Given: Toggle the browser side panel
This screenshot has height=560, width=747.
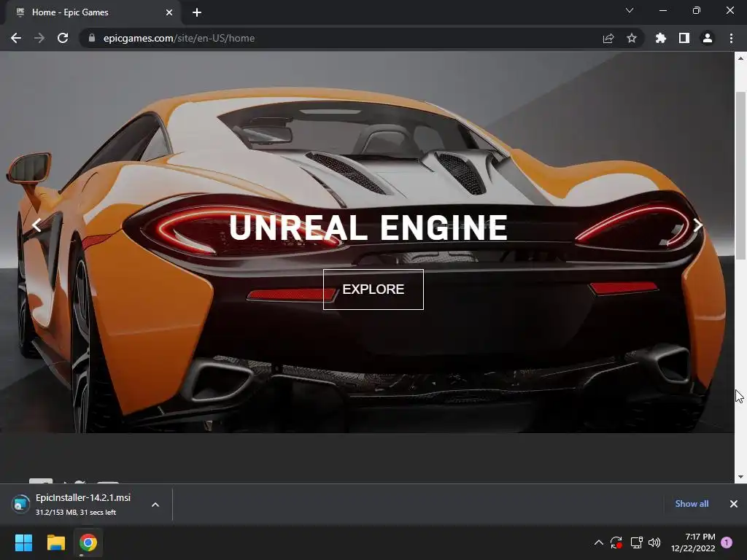Looking at the screenshot, I should pyautogui.click(x=684, y=38).
